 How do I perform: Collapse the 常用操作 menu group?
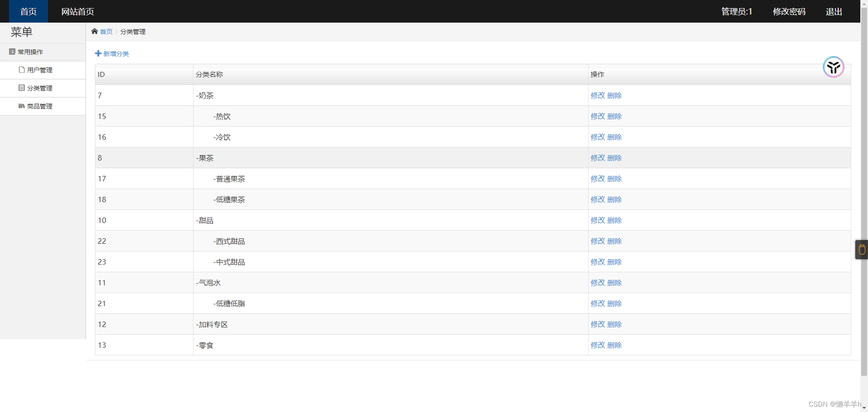pos(42,52)
